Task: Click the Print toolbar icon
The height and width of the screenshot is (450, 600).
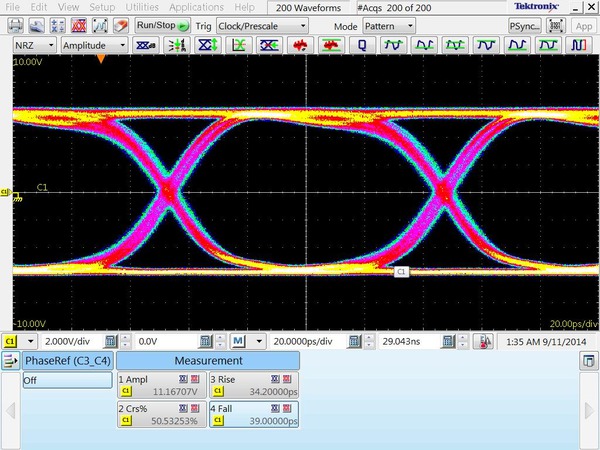Action: click(x=16, y=26)
